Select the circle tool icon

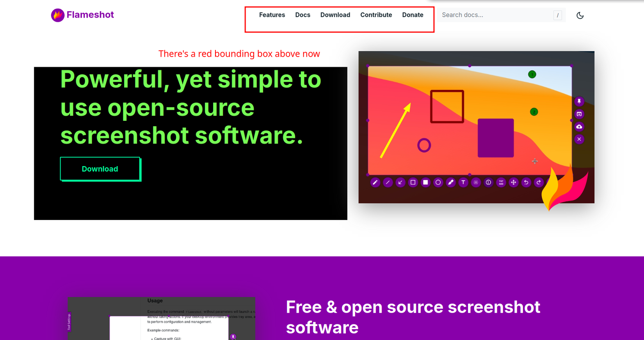pyautogui.click(x=438, y=183)
